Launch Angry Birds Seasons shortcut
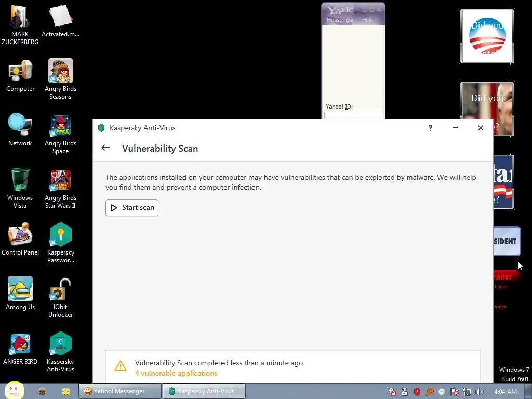The image size is (532, 399). (60, 79)
